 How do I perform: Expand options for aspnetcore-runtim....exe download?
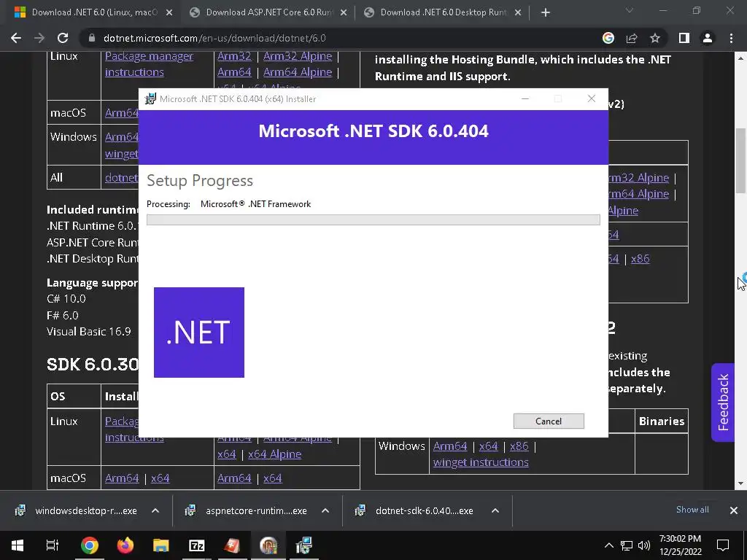pyautogui.click(x=325, y=510)
